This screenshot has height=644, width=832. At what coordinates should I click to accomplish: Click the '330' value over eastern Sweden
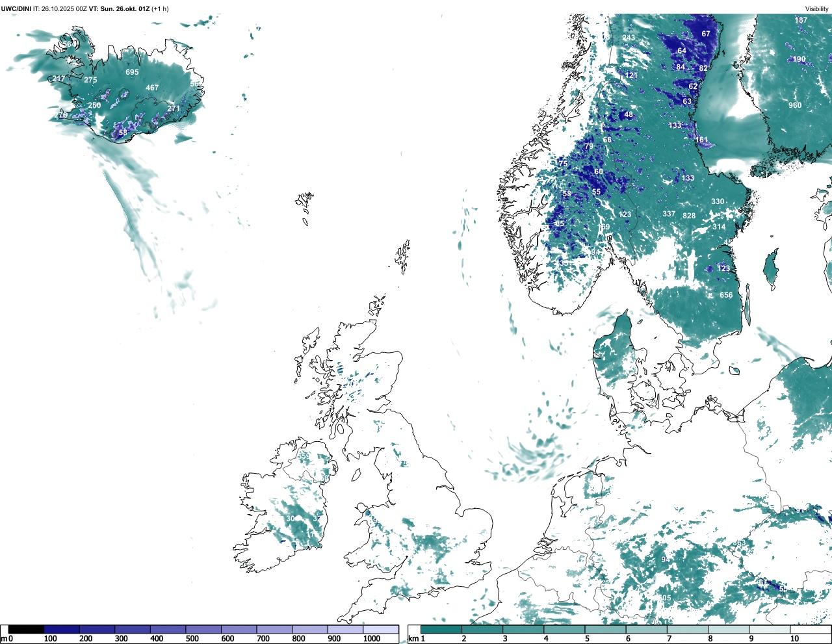(x=718, y=201)
